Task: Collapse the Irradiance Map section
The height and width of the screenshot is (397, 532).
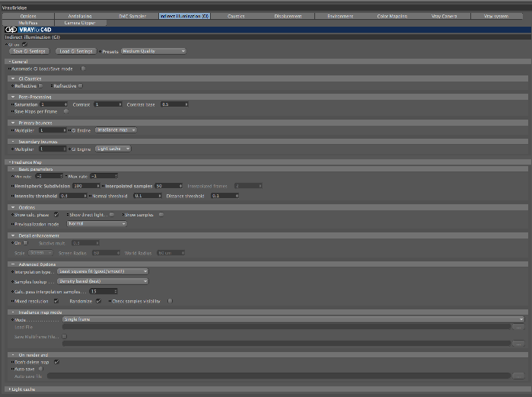Action: point(10,162)
